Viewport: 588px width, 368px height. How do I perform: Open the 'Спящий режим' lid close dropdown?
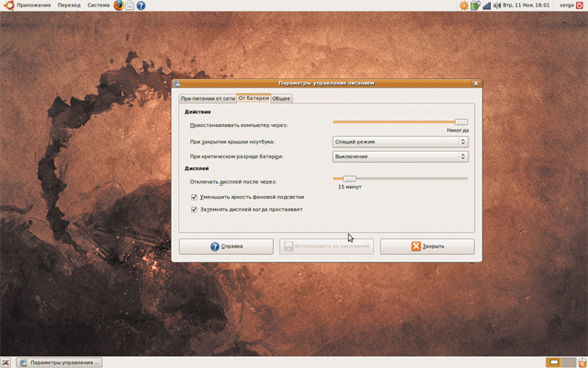tap(400, 142)
